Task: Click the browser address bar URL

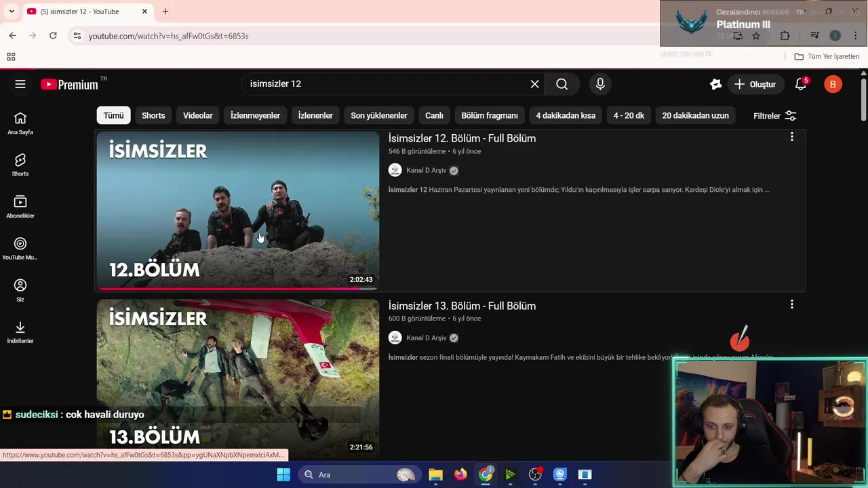Action: [169, 36]
